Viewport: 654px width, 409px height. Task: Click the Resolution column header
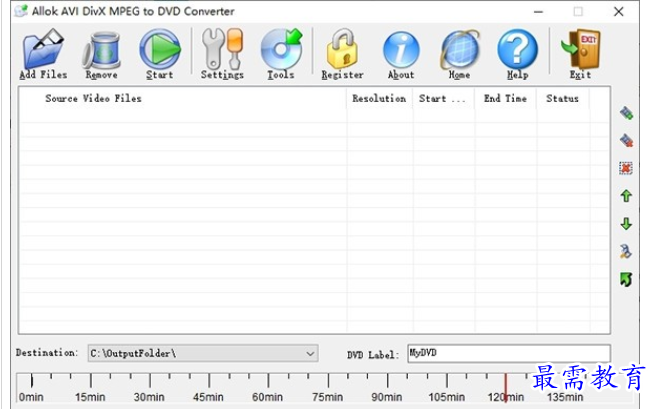(379, 99)
